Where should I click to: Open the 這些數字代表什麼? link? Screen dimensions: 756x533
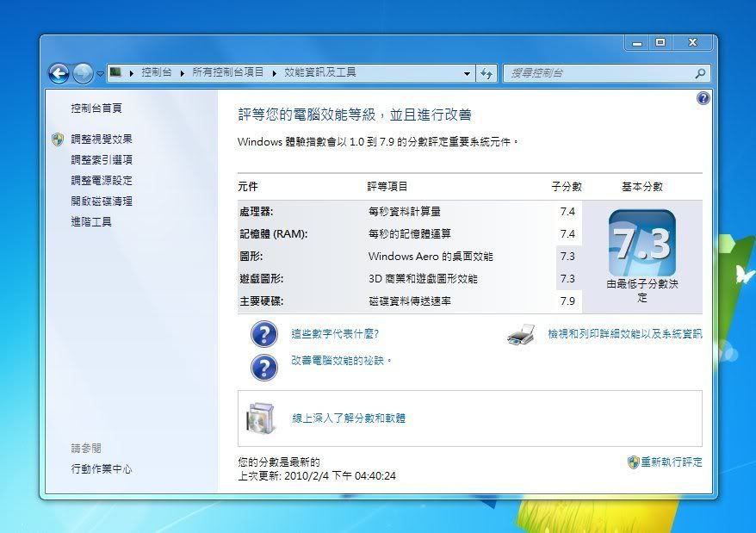tap(335, 334)
